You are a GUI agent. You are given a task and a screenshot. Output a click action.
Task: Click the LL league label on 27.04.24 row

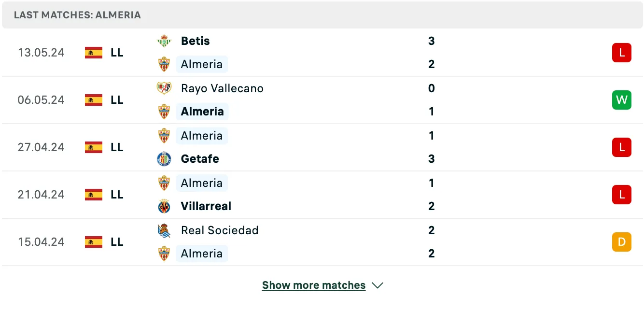(117, 147)
